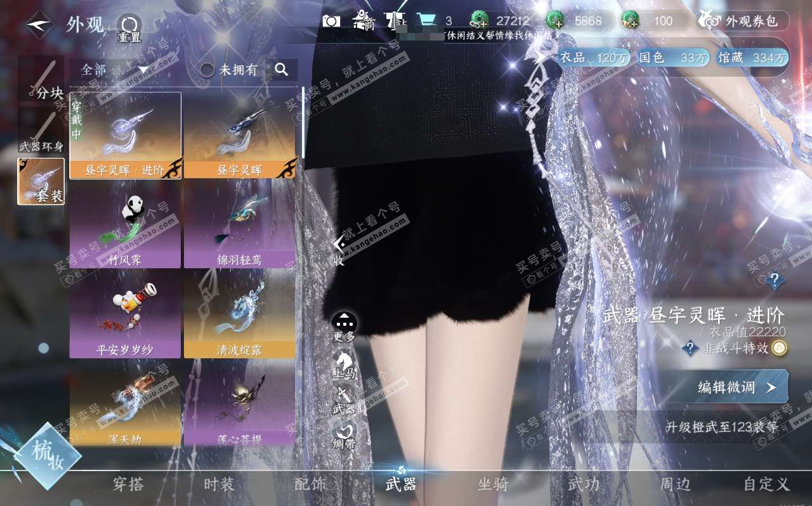Image resolution: width=812 pixels, height=506 pixels.
Task: Select the 昼宇灵晖 weapon skin
Action: click(239, 135)
